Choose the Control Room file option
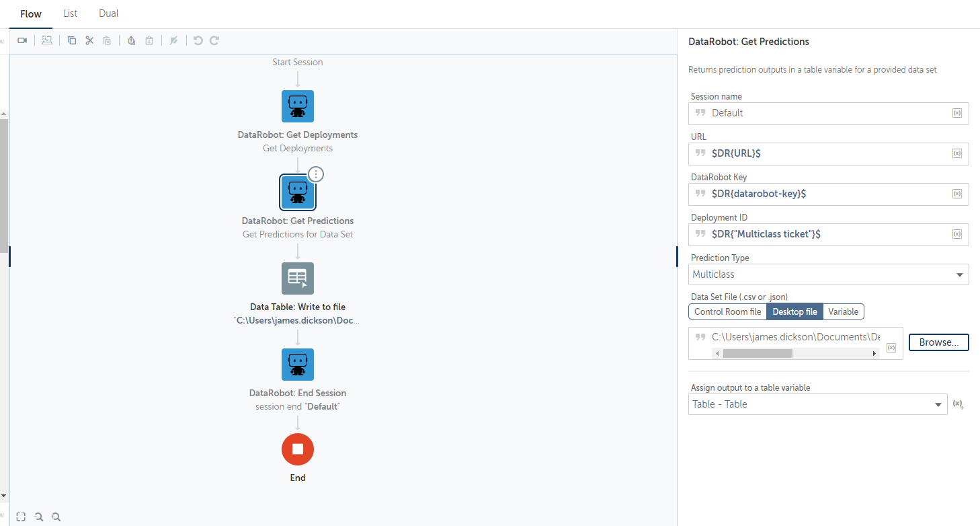Viewport: 980px width, 526px height. pos(728,311)
